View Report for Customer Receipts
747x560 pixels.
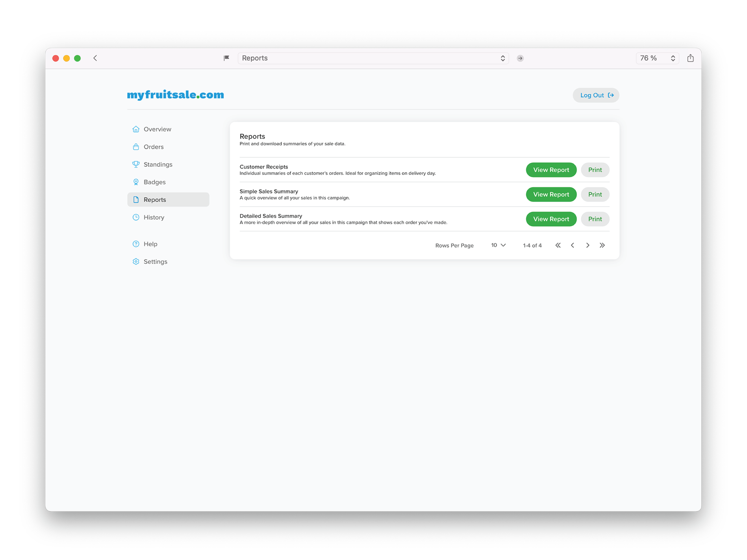[551, 170]
